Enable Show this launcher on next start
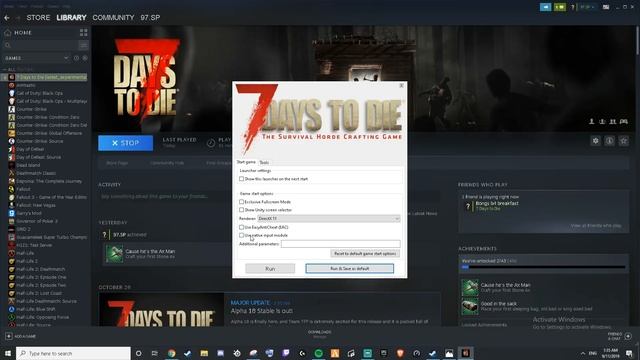640x360 pixels. 241,179
